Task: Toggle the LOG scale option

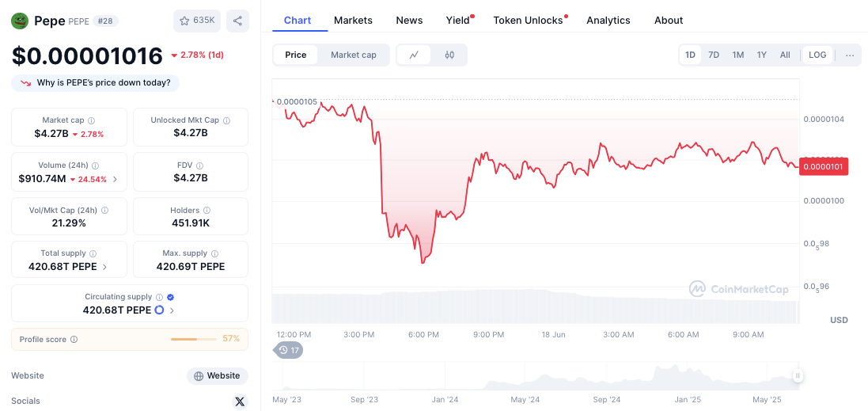Action: [x=817, y=55]
